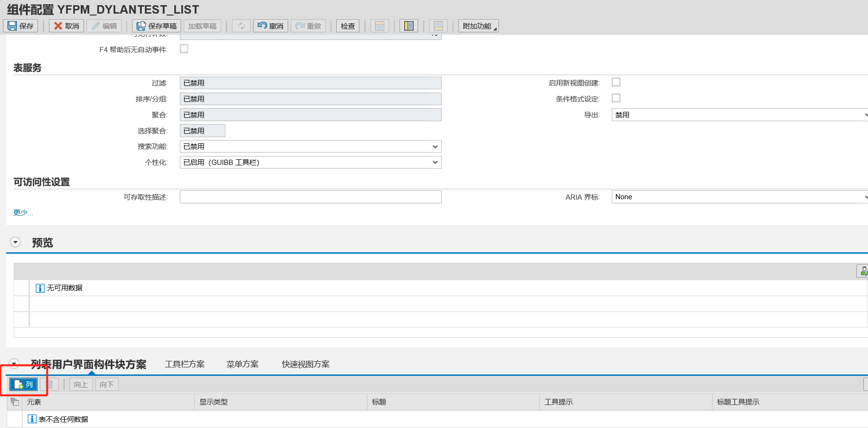This screenshot has height=428, width=868.
Task: Click the refresh icon in the toolbar
Action: (241, 26)
